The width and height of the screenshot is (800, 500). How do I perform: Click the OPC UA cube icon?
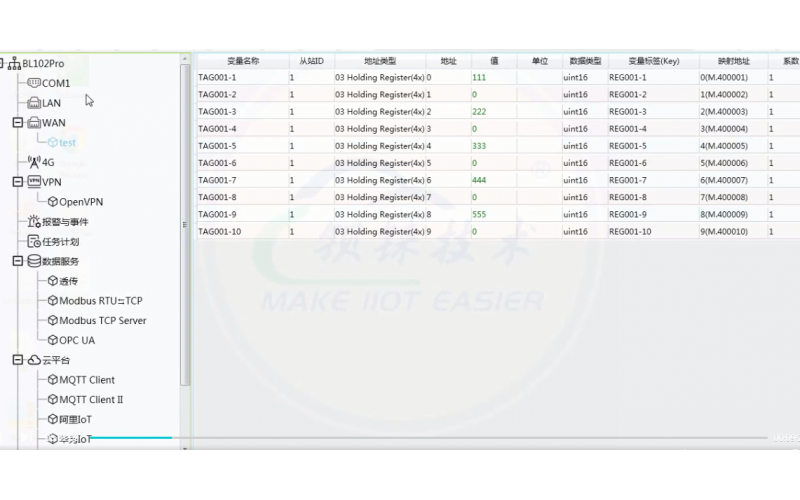point(52,340)
